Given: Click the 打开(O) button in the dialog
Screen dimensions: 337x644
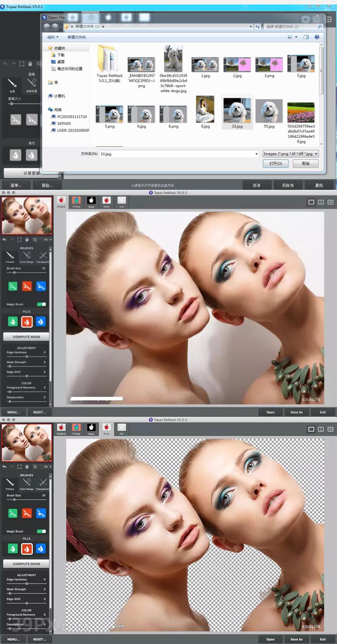Looking at the screenshot, I should (x=275, y=164).
